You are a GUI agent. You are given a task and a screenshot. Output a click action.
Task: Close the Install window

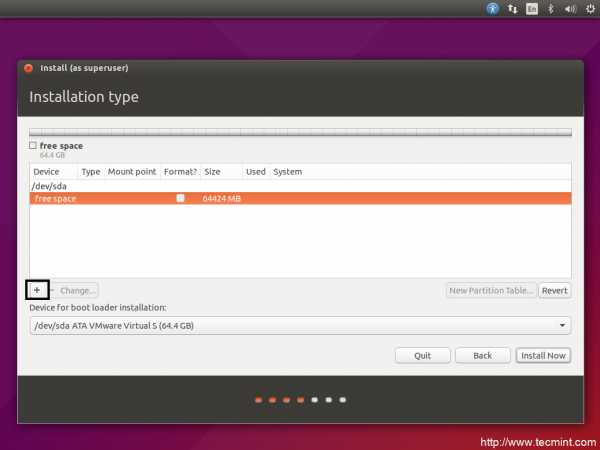[x=28, y=68]
